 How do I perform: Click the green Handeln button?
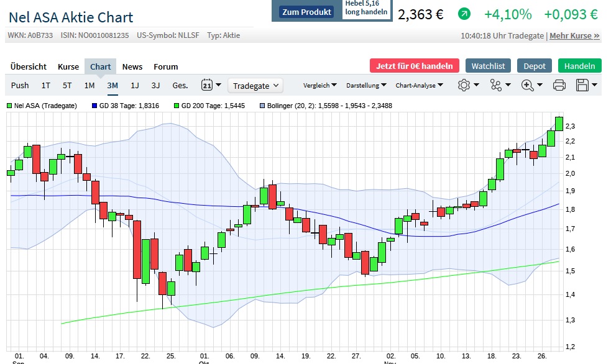point(579,66)
